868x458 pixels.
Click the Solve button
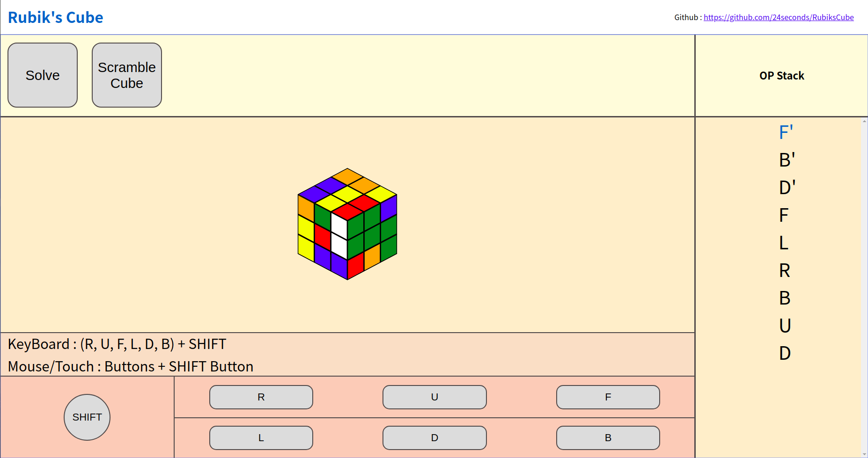(x=43, y=75)
